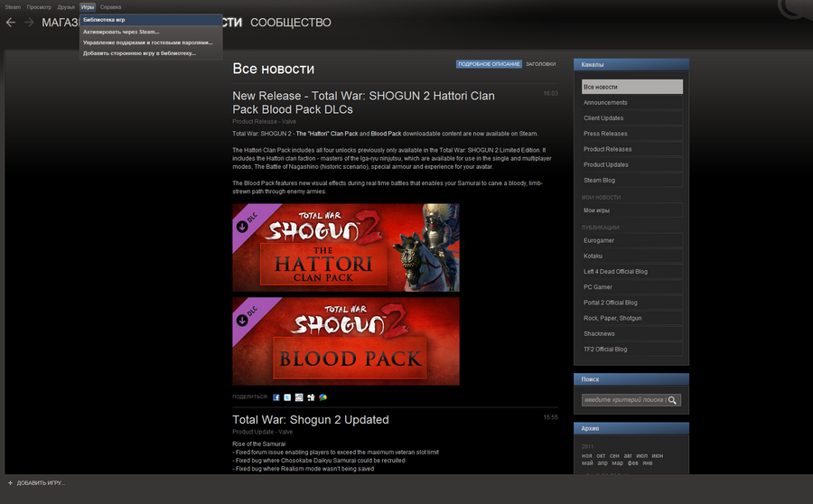Select the Press Releases channel
The width and height of the screenshot is (813, 504).
[632, 134]
